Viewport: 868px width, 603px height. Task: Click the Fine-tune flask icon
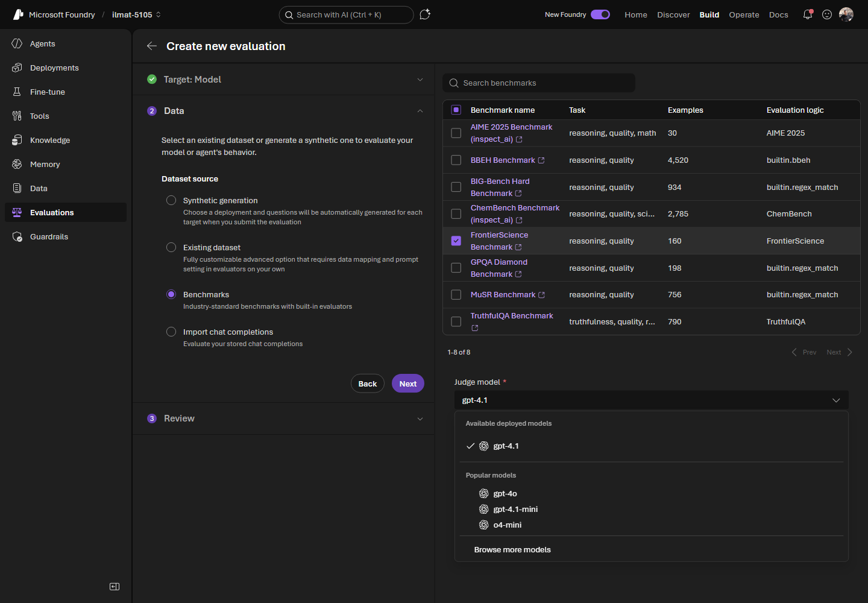17,92
